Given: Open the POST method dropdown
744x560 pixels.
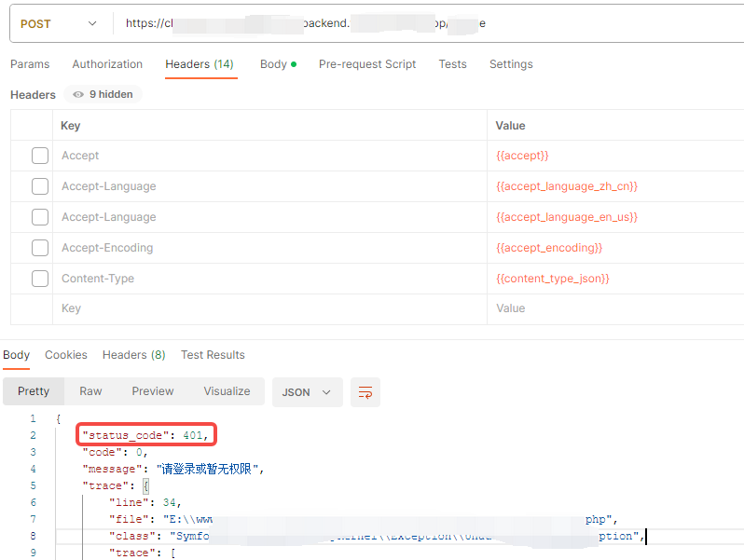Looking at the screenshot, I should point(58,23).
